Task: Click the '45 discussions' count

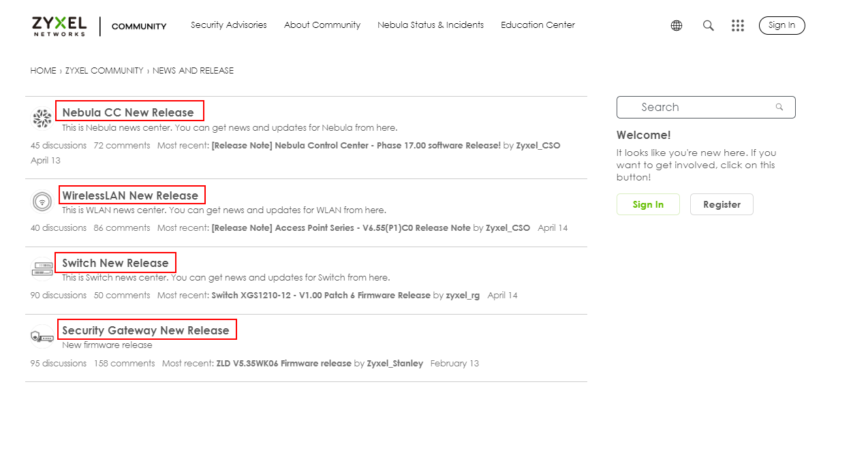Action: pos(59,146)
